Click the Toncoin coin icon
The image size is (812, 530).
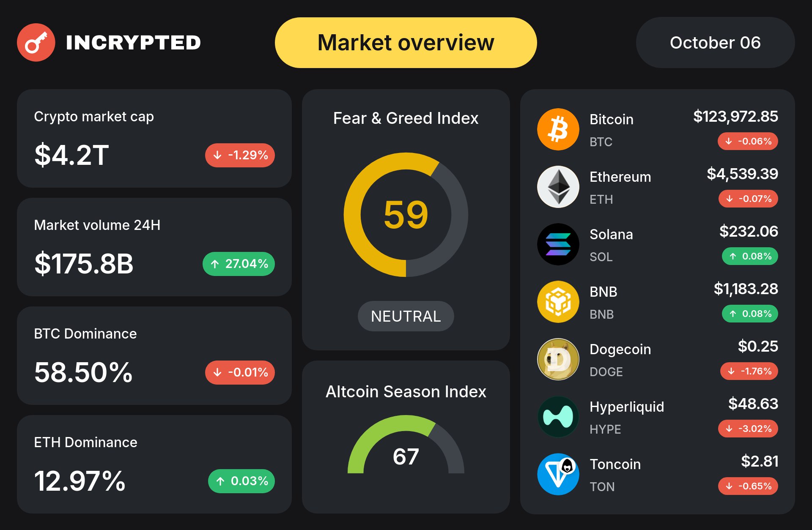point(558,474)
